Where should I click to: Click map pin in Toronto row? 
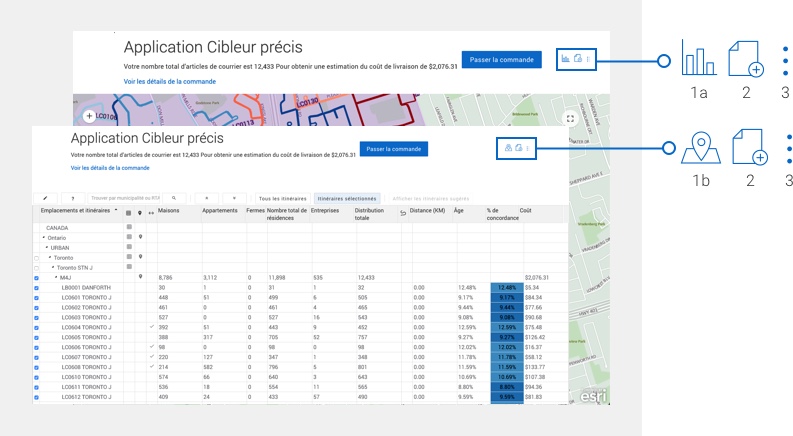point(141,257)
